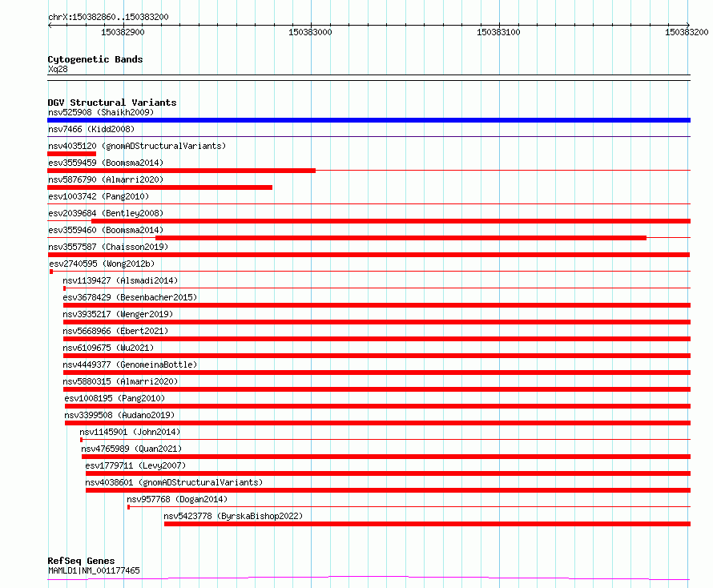Select the tiny esv2740595 red marker
Screen dimensions: 713x588
(51, 272)
